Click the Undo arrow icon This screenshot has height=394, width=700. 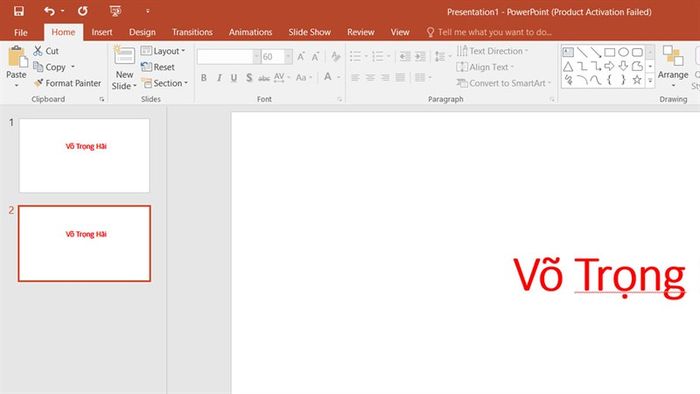(49, 11)
